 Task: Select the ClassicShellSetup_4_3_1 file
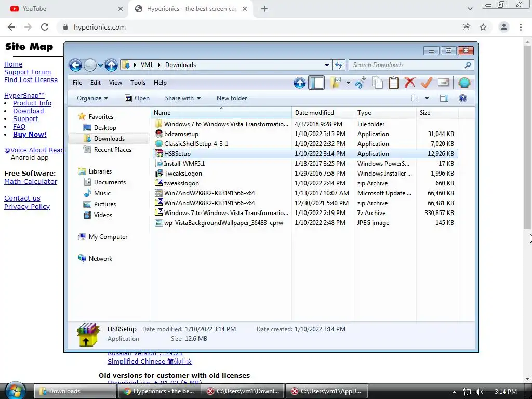305,144
